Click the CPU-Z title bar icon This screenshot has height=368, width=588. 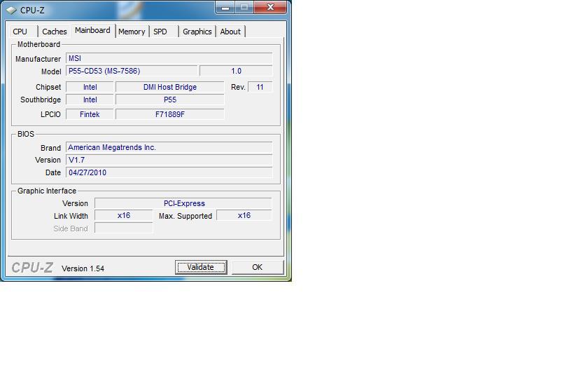tap(11, 10)
